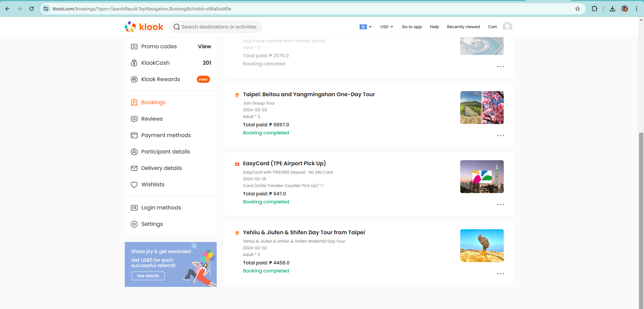644x309 pixels.
Task: View site information icon in address bar
Action: pyautogui.click(x=46, y=9)
